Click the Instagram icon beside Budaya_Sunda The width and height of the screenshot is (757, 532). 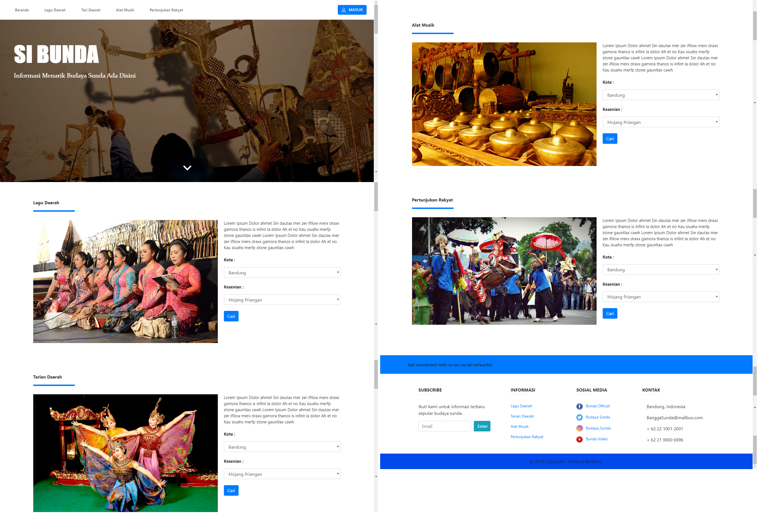coord(579,428)
